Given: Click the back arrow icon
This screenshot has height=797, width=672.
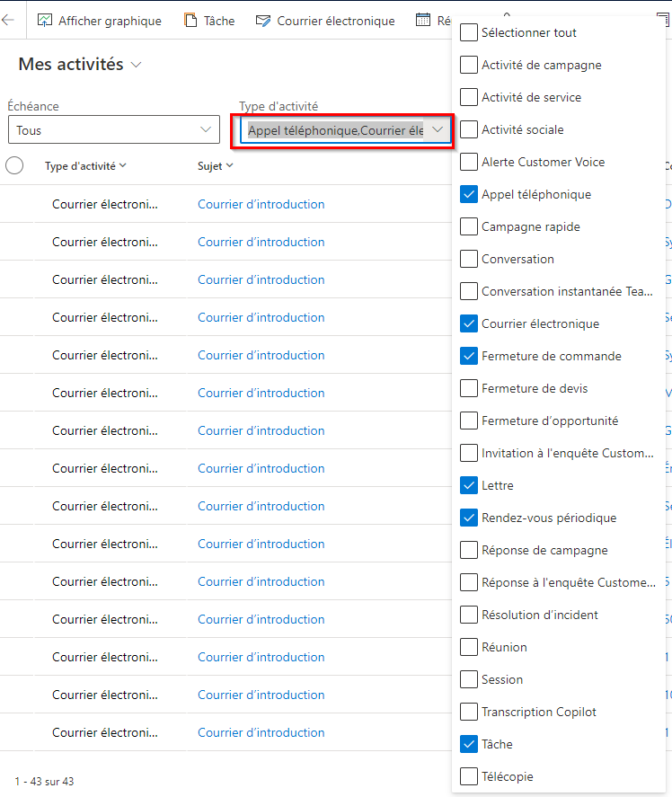Looking at the screenshot, I should [x=8, y=21].
